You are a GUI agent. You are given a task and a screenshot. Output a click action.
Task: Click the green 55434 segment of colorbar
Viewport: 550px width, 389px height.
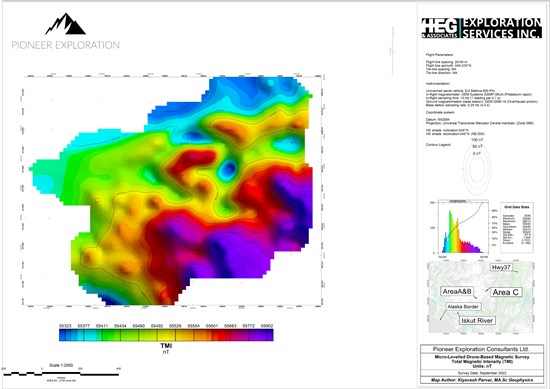tap(120, 335)
